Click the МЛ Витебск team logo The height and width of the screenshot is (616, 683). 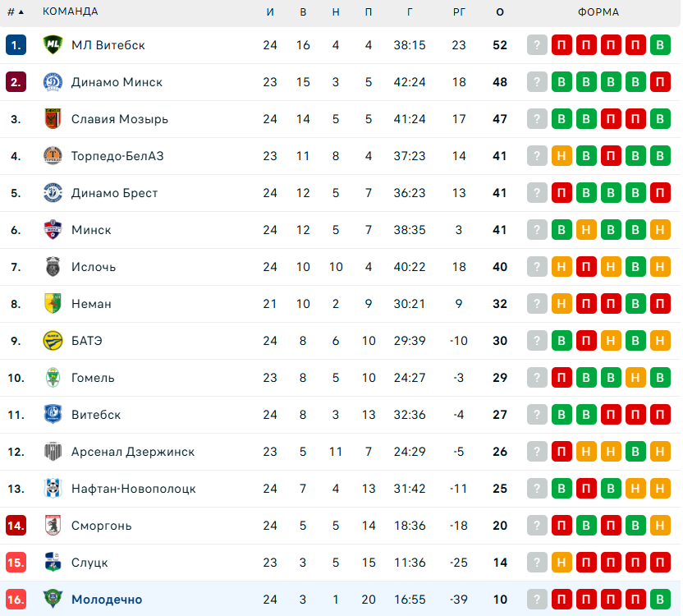(x=53, y=45)
